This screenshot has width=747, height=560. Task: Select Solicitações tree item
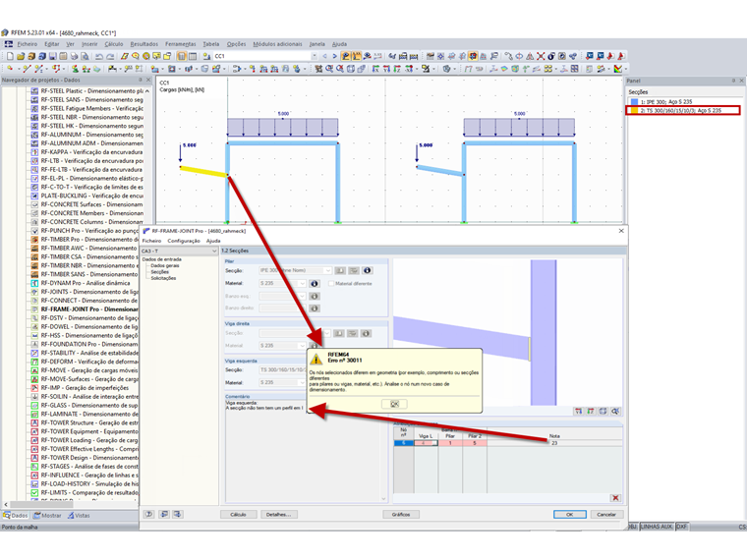click(x=163, y=278)
